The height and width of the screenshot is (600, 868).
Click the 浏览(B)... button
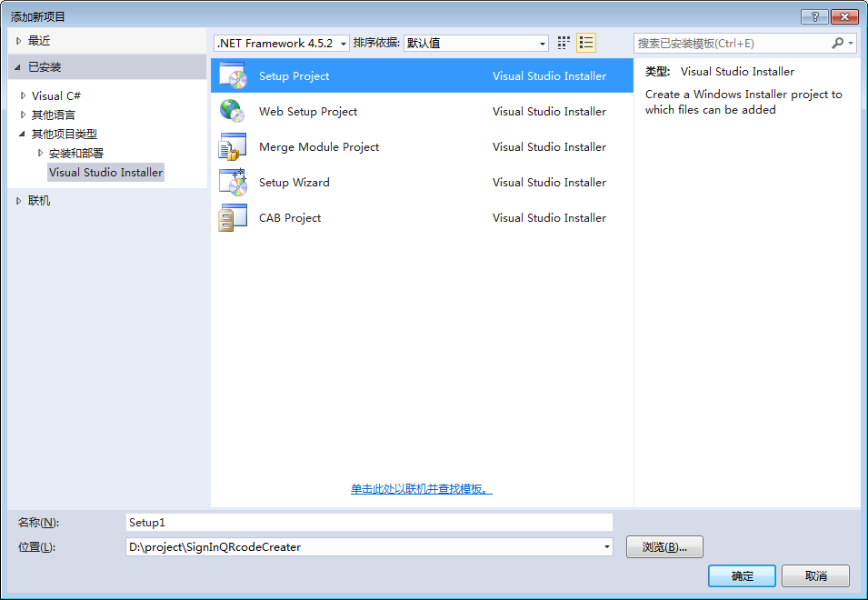click(664, 547)
